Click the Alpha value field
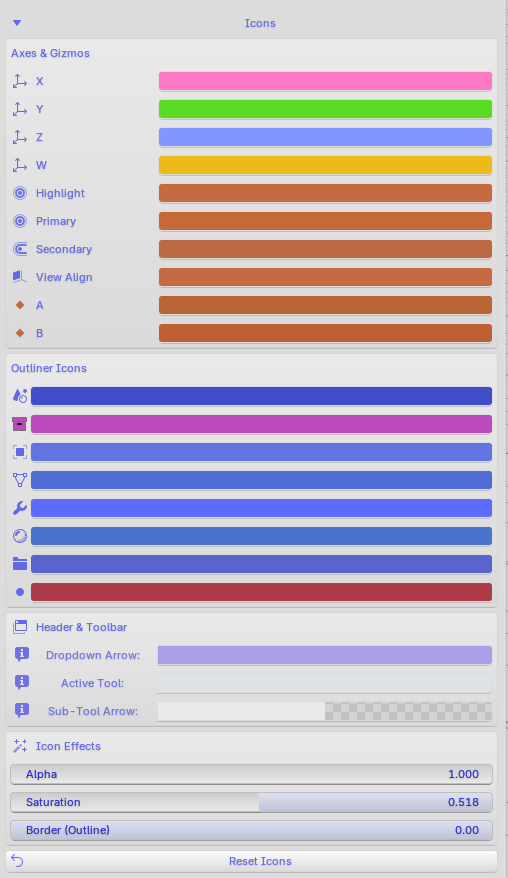Viewport: 508px width, 878px height. click(251, 774)
